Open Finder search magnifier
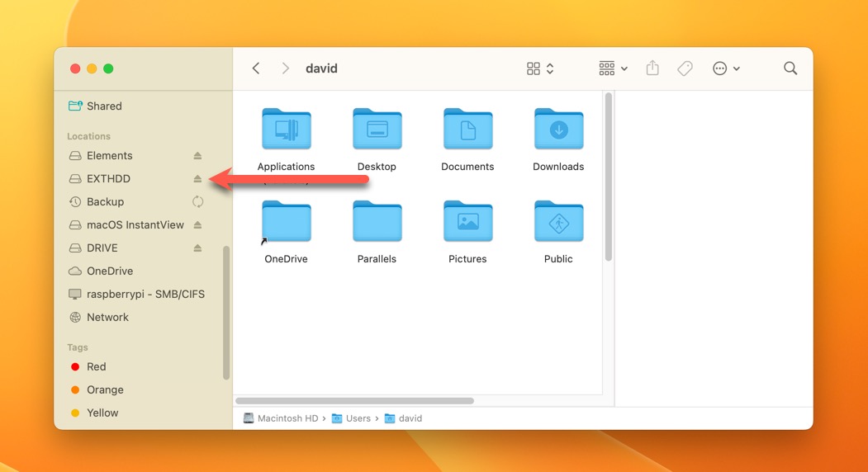Viewport: 868px width, 472px height. (790, 68)
